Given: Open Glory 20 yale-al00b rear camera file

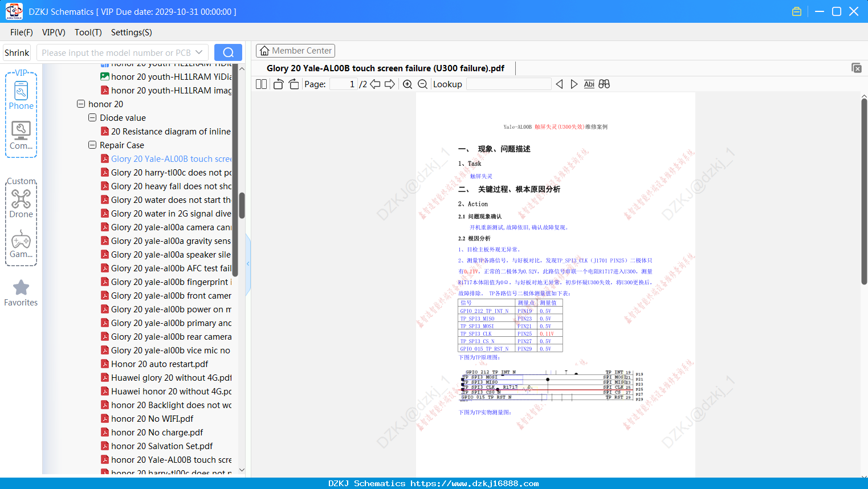Looking at the screenshot, I should tap(166, 337).
